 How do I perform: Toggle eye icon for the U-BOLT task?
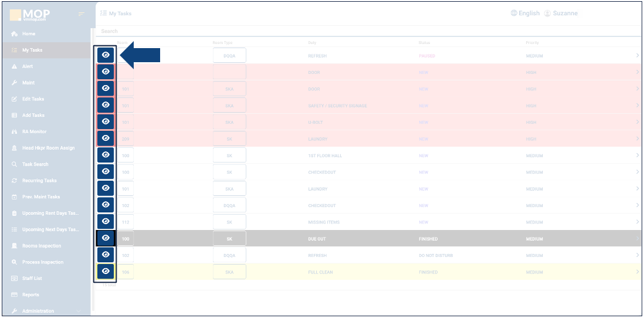point(106,121)
